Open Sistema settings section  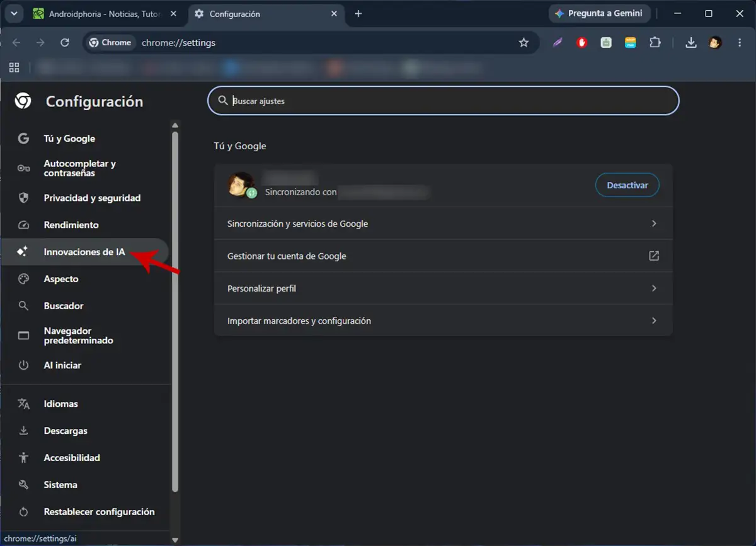(85, 485)
